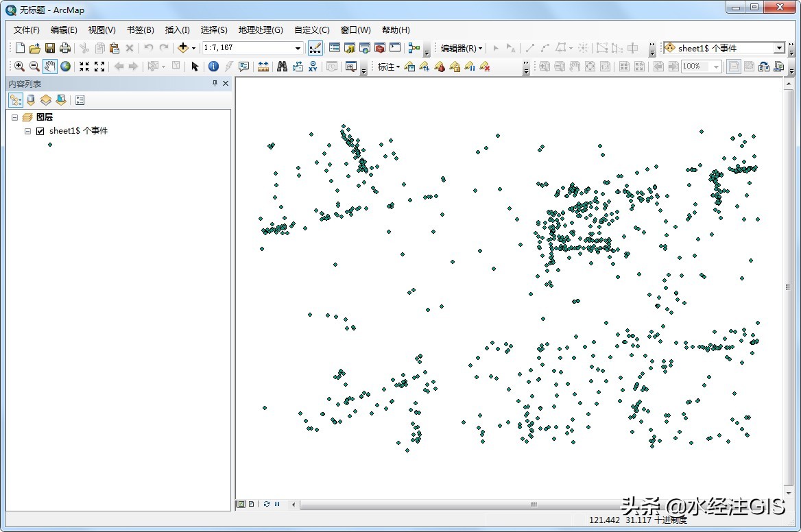Viewport: 801px width, 532px height.
Task: Switch to List By Source view
Action: 31,100
